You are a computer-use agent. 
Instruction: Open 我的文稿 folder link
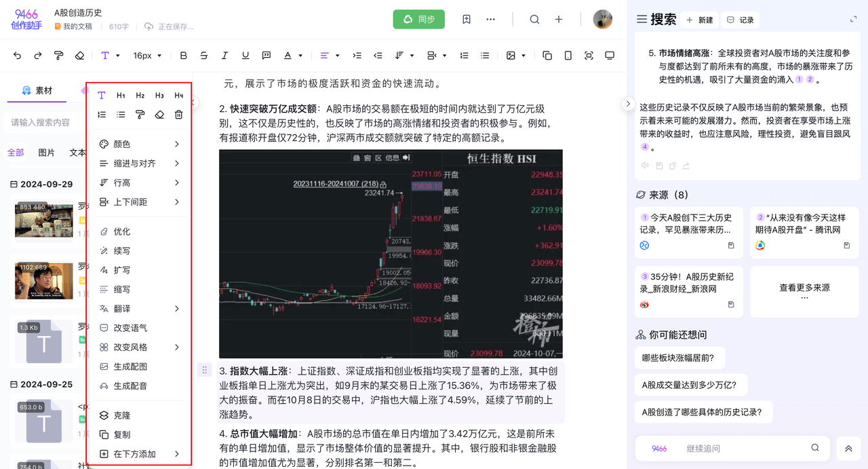[x=73, y=26]
